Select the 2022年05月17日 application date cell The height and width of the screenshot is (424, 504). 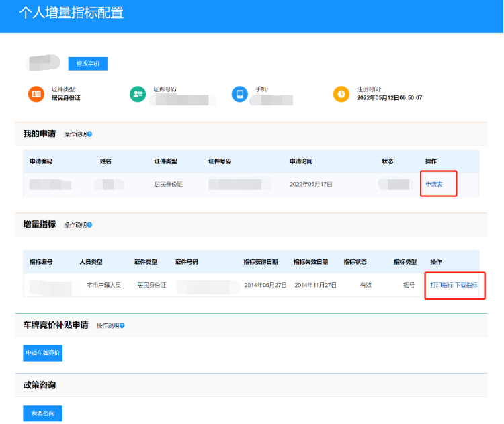[x=310, y=184]
